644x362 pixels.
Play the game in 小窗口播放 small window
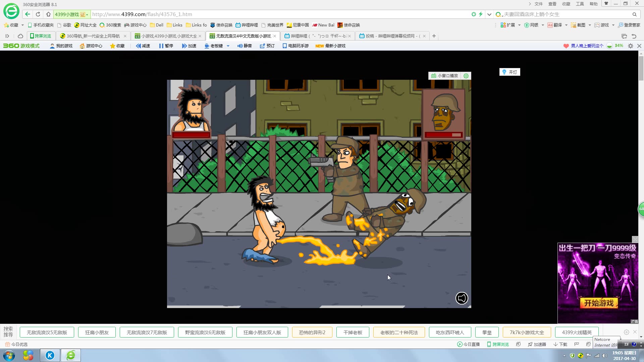tap(444, 76)
